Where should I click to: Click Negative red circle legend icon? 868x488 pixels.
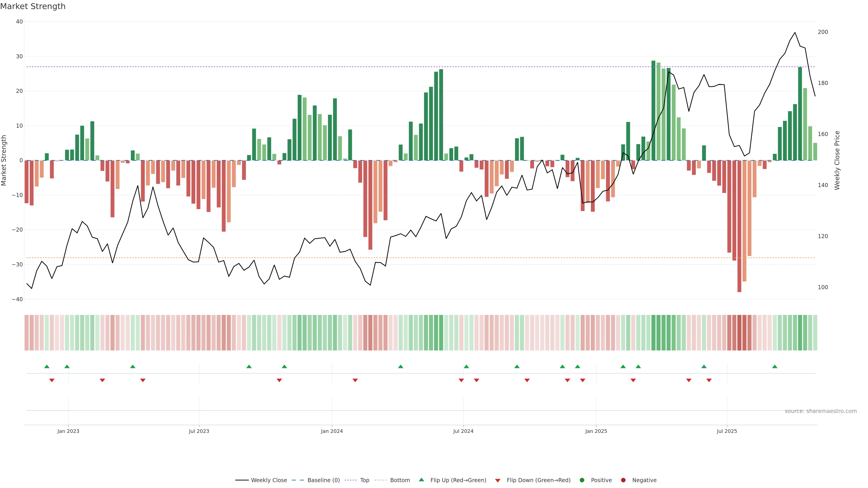point(623,480)
